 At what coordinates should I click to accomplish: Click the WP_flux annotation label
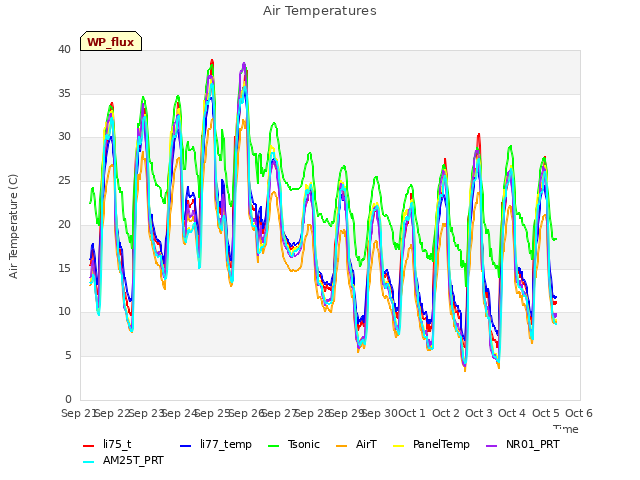[111, 42]
